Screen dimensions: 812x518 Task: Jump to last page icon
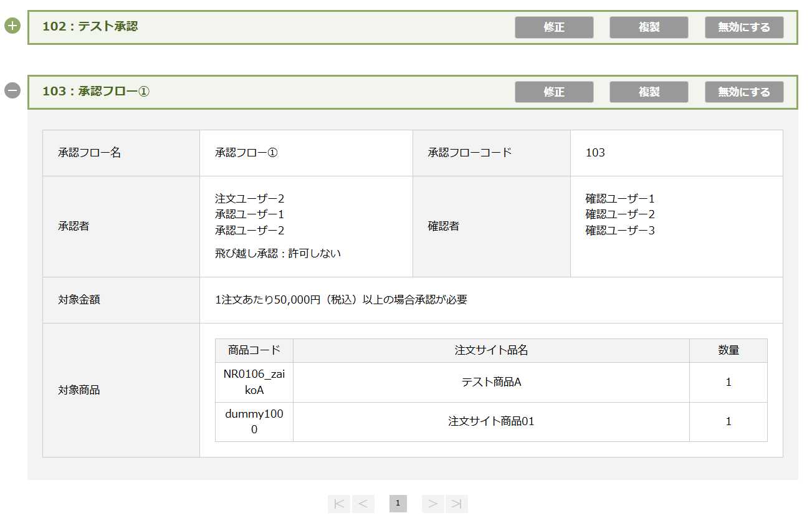click(456, 504)
